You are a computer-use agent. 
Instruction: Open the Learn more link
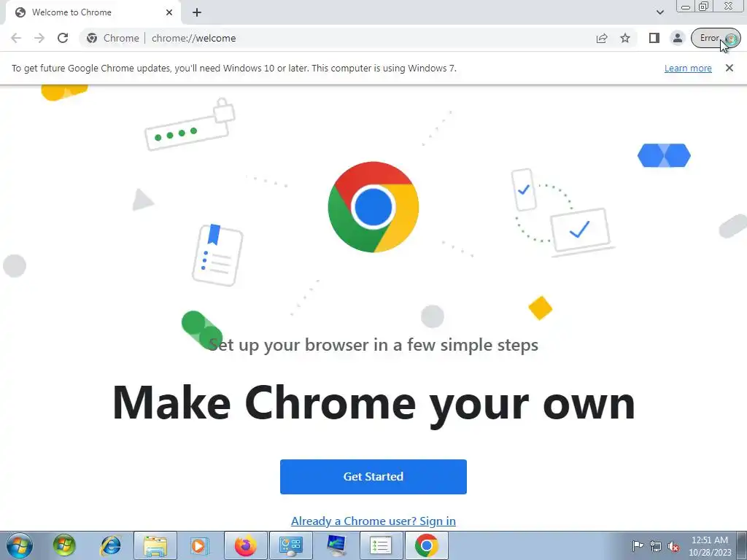point(688,68)
